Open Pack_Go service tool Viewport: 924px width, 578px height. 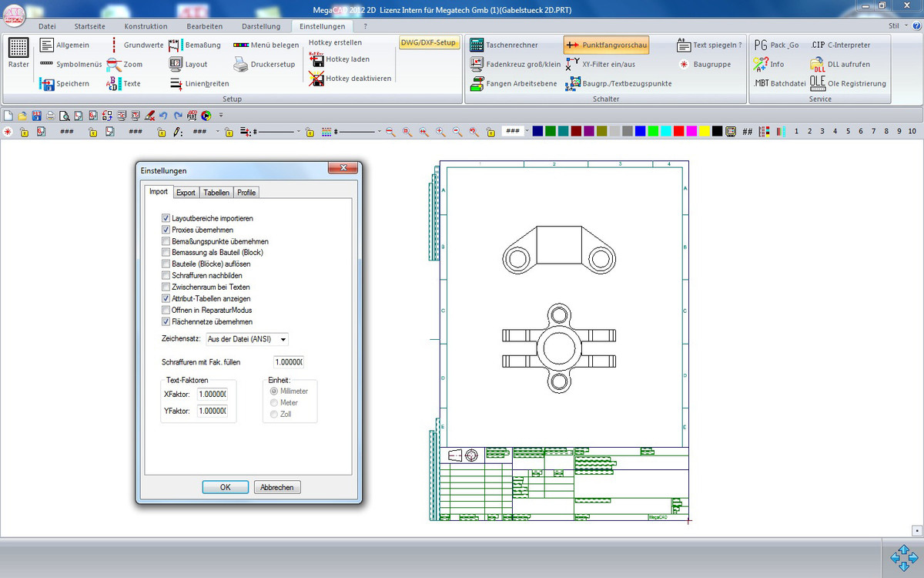coord(776,45)
